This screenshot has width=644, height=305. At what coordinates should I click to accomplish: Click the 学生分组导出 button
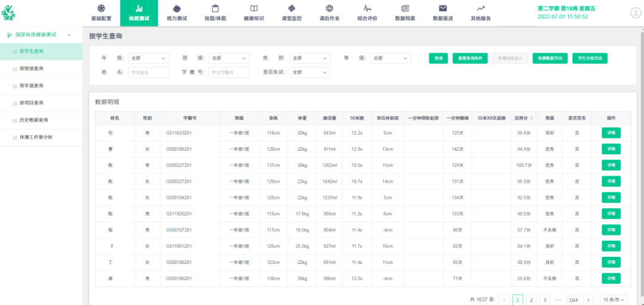[590, 58]
